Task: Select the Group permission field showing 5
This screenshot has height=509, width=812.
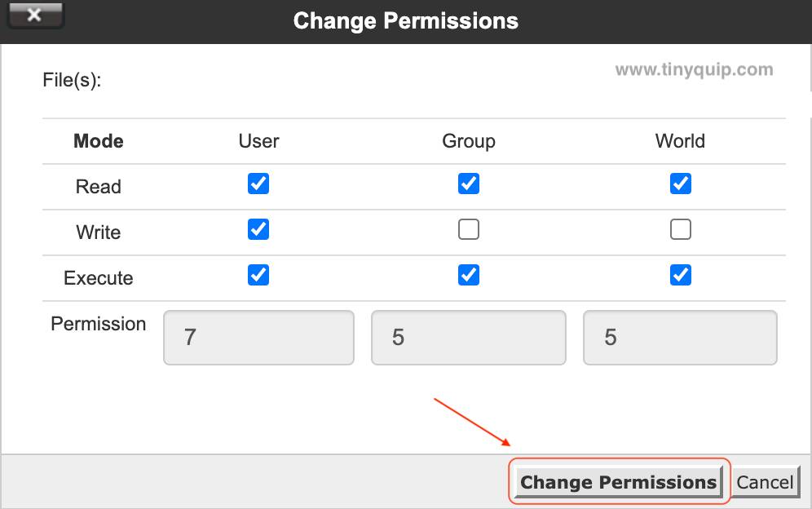Action: click(469, 337)
